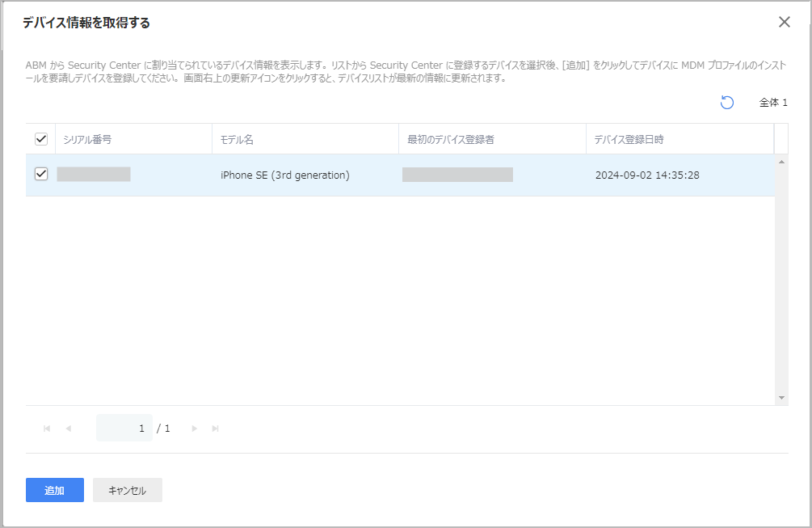The width and height of the screenshot is (812, 528).
Task: Toggle the select-all checkbox in the header
Action: [40, 139]
